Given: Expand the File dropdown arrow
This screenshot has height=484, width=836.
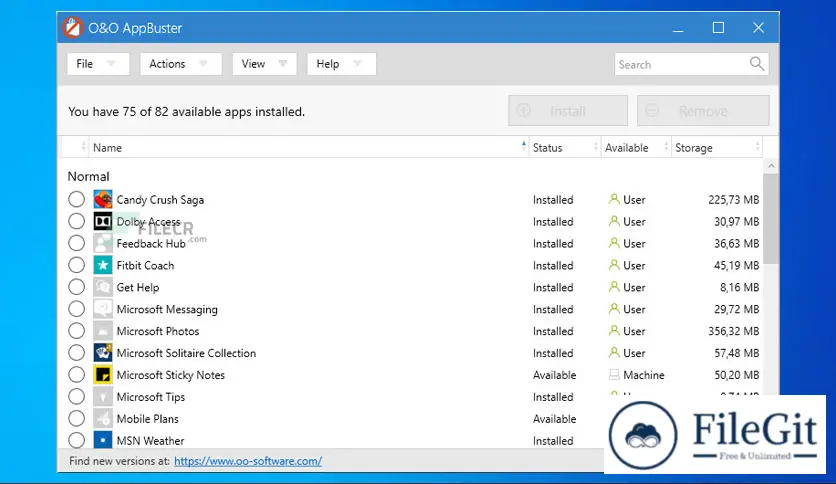Looking at the screenshot, I should click(111, 63).
